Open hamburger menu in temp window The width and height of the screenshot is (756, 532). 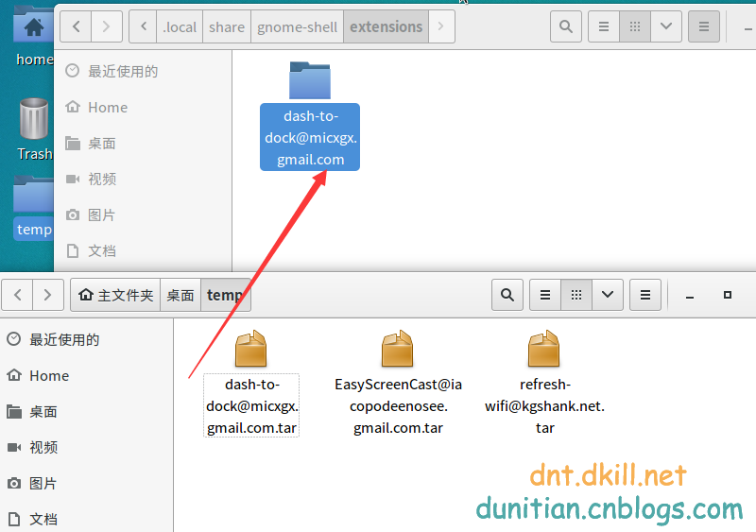645,295
